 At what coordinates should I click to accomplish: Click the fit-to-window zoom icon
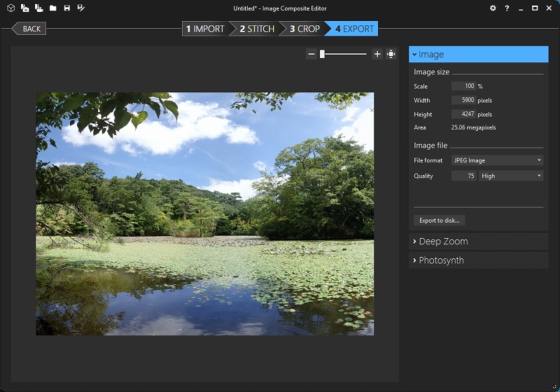point(391,54)
